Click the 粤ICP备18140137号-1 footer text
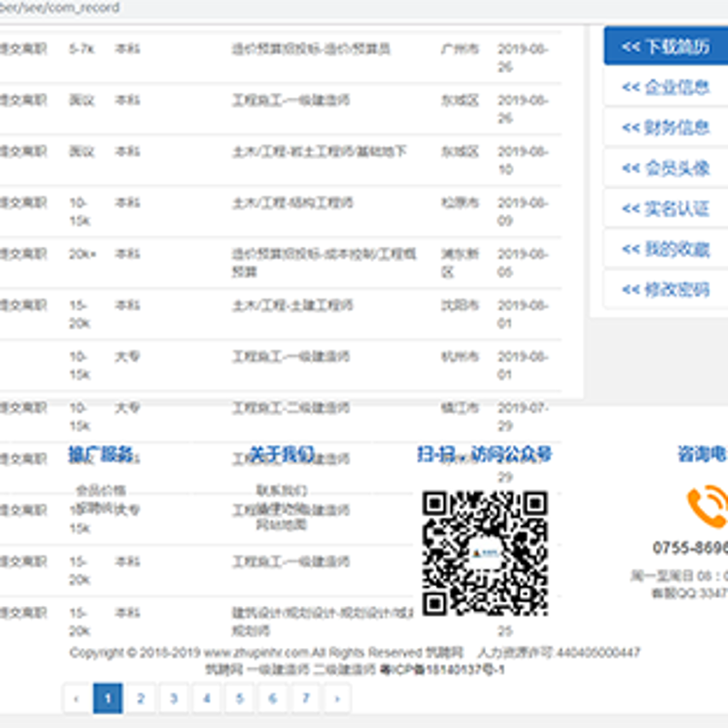Screen dimensions: 728x728 [x=442, y=670]
